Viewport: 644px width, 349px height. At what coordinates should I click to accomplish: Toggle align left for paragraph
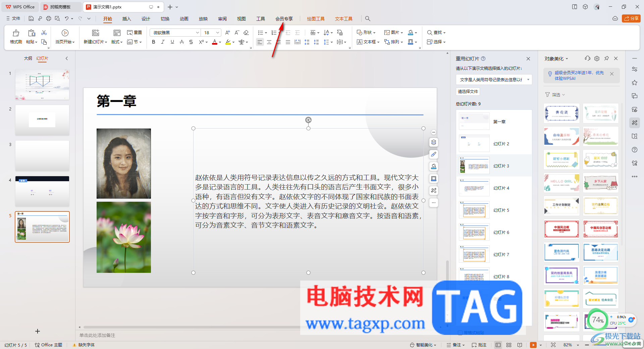coord(260,42)
